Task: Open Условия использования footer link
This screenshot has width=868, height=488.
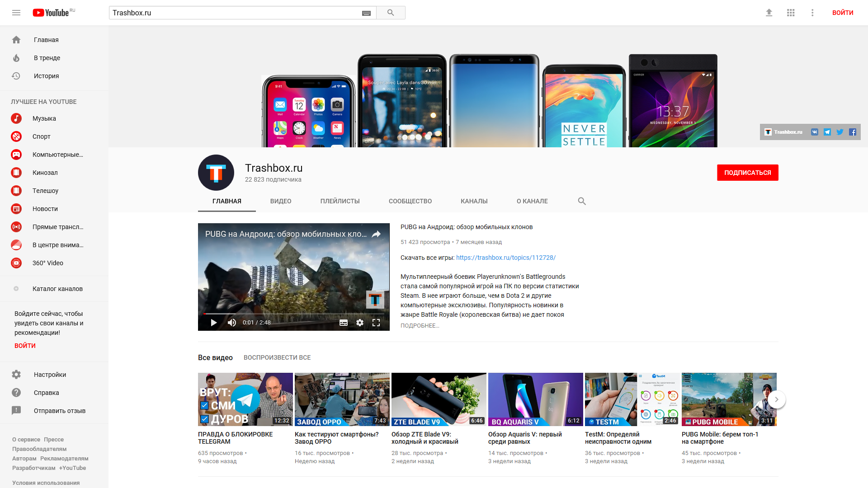Action: click(x=46, y=483)
